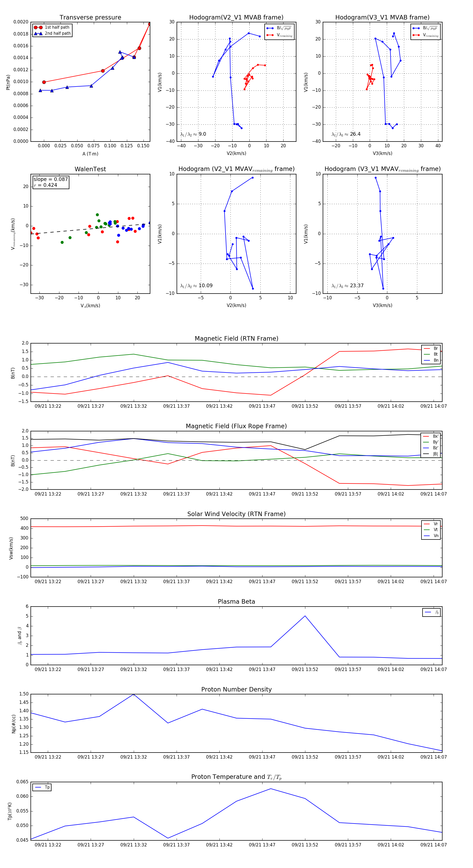The width and height of the screenshot is (473, 868).
Task: Click the λ1/λ2 ≈ 10.09 annotation
Action: [x=196, y=286]
